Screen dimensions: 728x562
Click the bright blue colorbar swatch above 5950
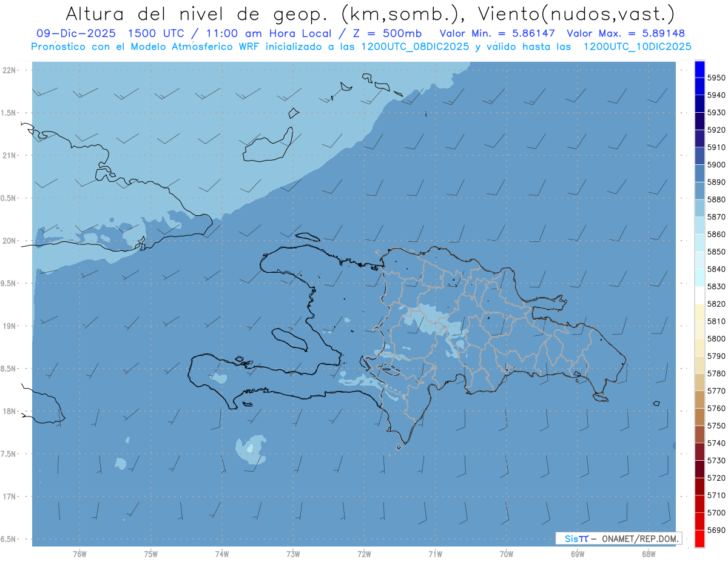pos(699,69)
